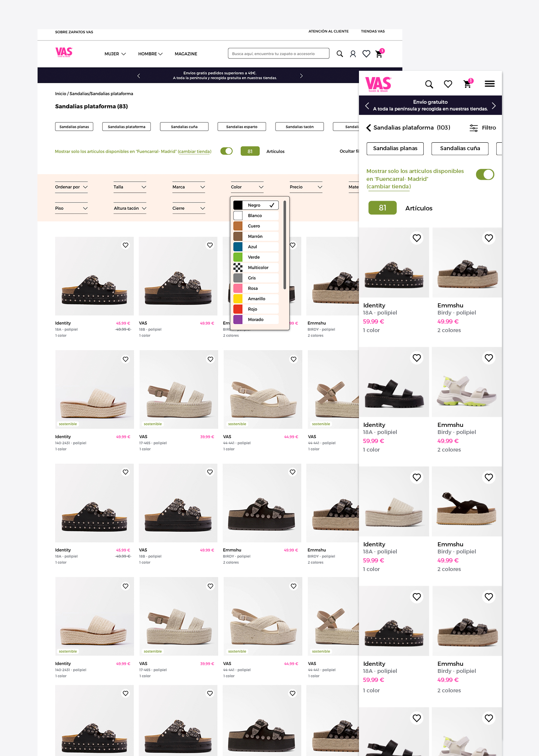
Task: Favorite the first desktop VAS 18B sandal
Action: [210, 245]
